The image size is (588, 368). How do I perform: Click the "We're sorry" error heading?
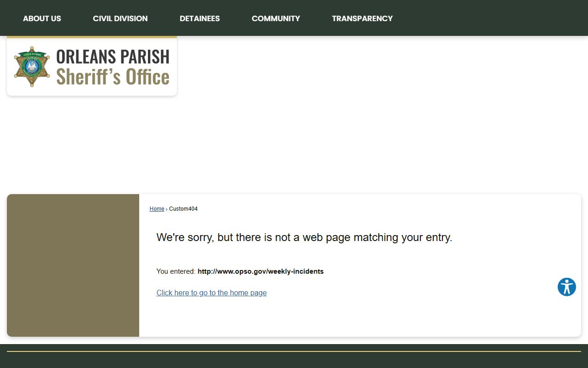(304, 237)
